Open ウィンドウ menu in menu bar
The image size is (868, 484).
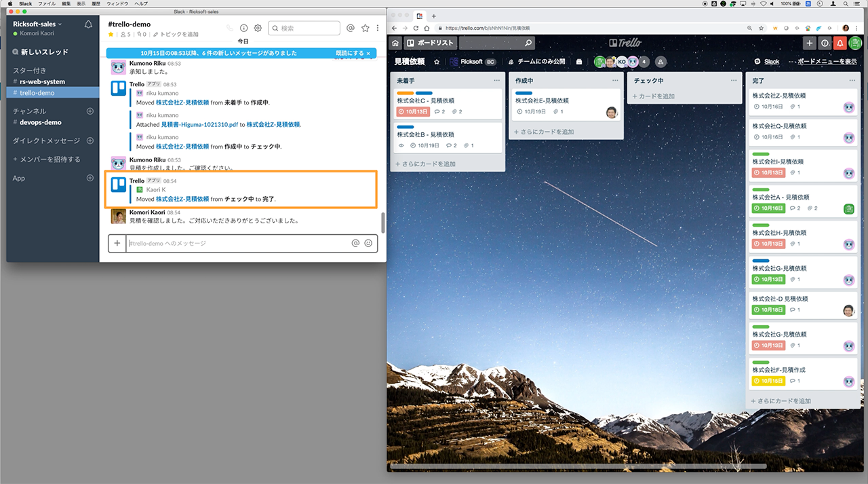(117, 3)
